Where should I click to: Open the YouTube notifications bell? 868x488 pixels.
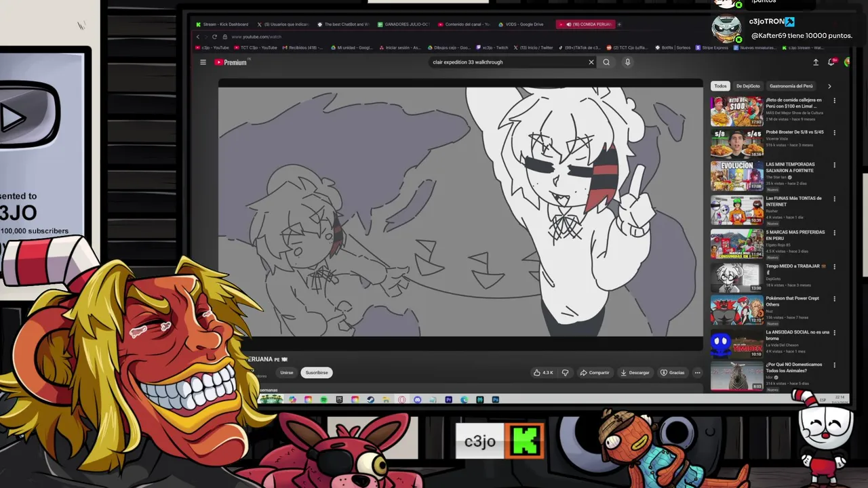tap(831, 62)
